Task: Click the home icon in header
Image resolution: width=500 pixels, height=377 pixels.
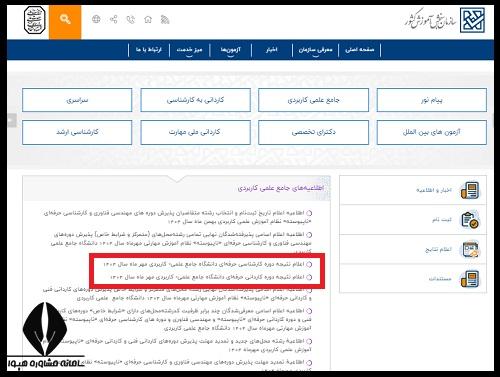Action: 148,20
